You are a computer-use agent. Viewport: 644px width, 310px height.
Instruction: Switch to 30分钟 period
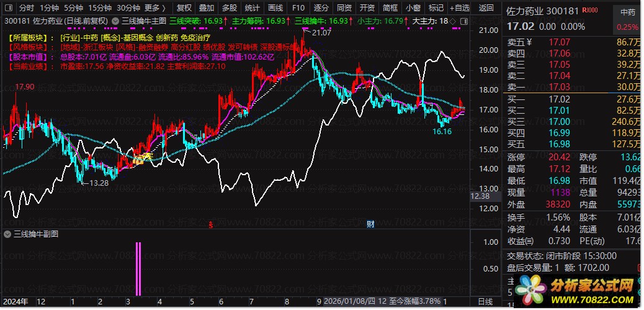coord(128,8)
